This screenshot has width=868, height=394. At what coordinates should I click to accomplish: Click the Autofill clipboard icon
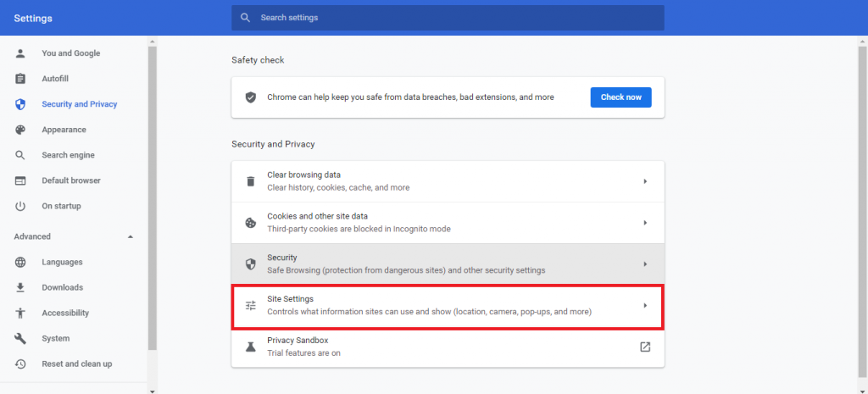tap(20, 79)
